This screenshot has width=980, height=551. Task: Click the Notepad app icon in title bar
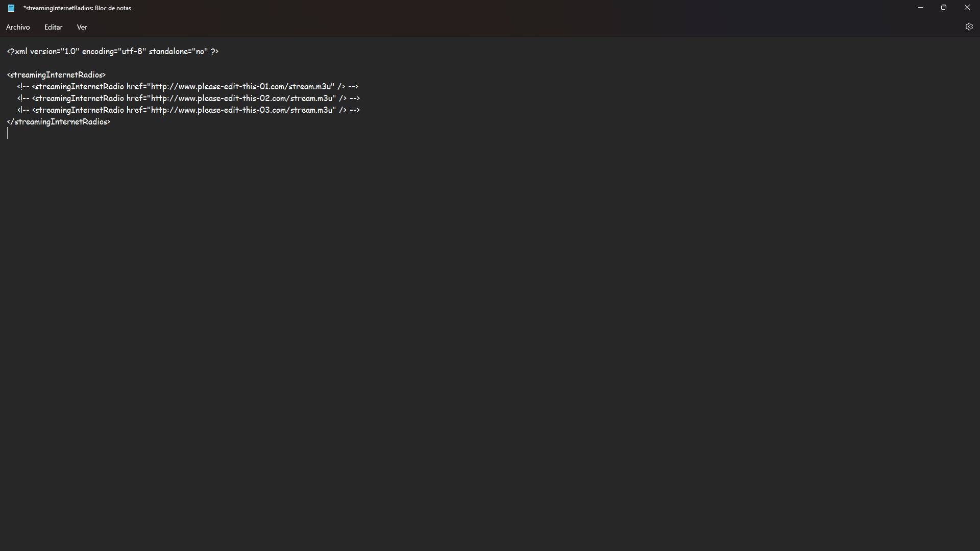[11, 8]
